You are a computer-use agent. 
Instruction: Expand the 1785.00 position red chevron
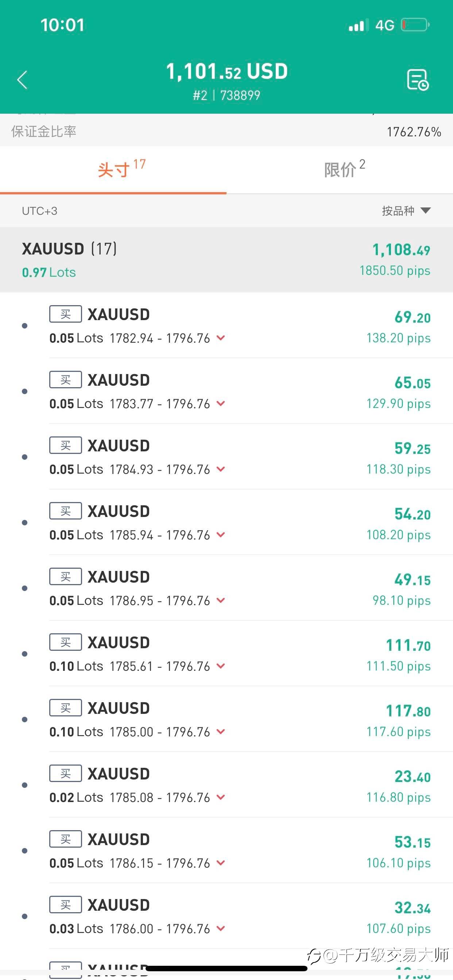coord(220,731)
